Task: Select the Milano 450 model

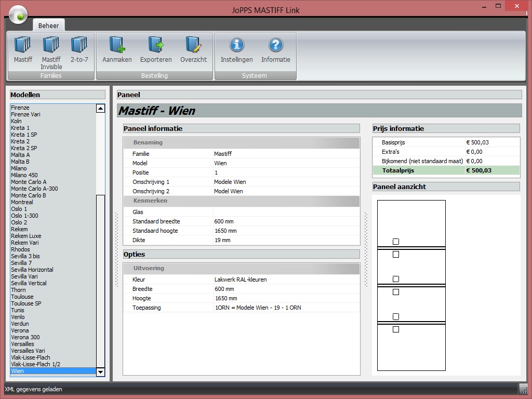Action: pyautogui.click(x=53, y=175)
